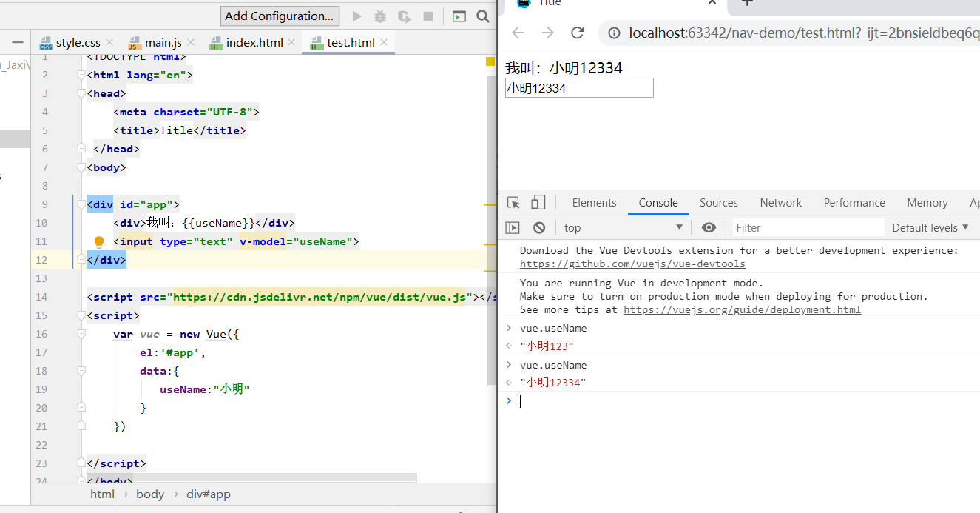Click the Chrome address bar URL

[x=804, y=33]
